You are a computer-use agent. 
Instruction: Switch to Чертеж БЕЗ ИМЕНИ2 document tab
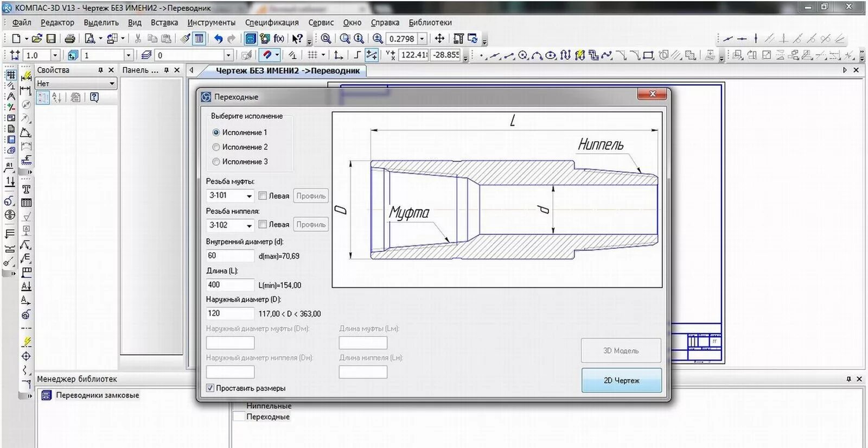click(288, 71)
